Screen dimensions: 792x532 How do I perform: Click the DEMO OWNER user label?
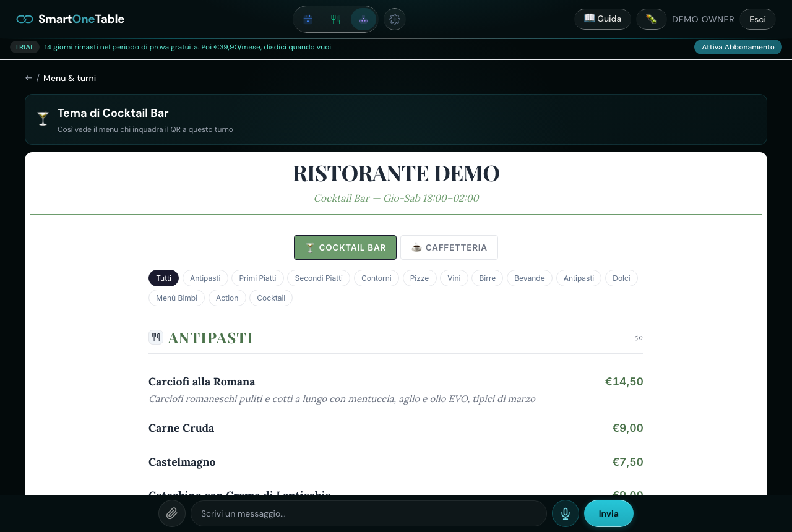point(703,19)
